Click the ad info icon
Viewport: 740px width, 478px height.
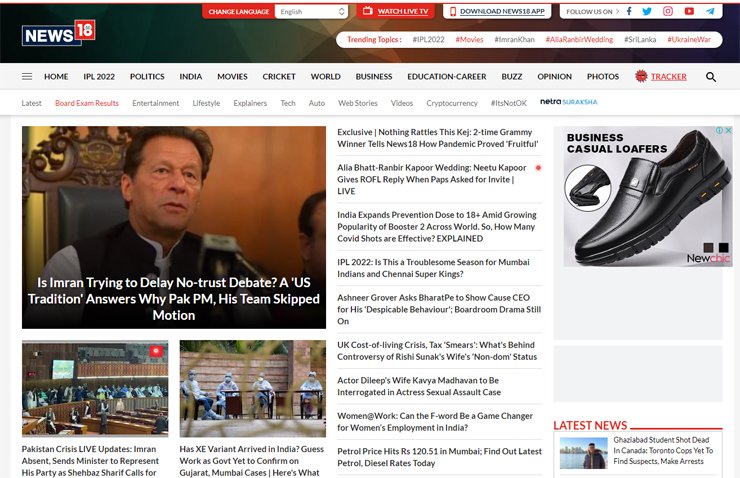tap(719, 130)
